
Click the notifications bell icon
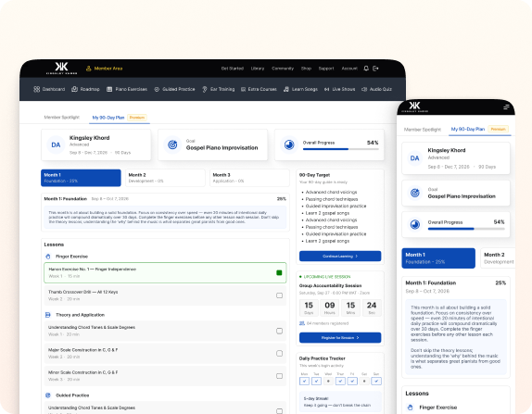click(x=366, y=69)
